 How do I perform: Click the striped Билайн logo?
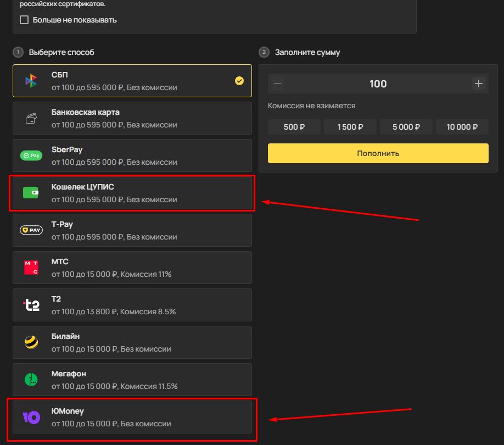tap(31, 342)
